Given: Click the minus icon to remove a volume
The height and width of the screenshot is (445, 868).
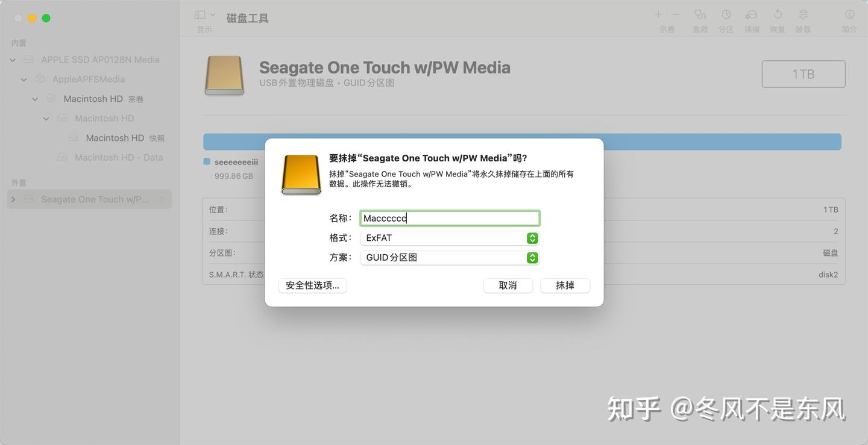Looking at the screenshot, I should pyautogui.click(x=676, y=14).
